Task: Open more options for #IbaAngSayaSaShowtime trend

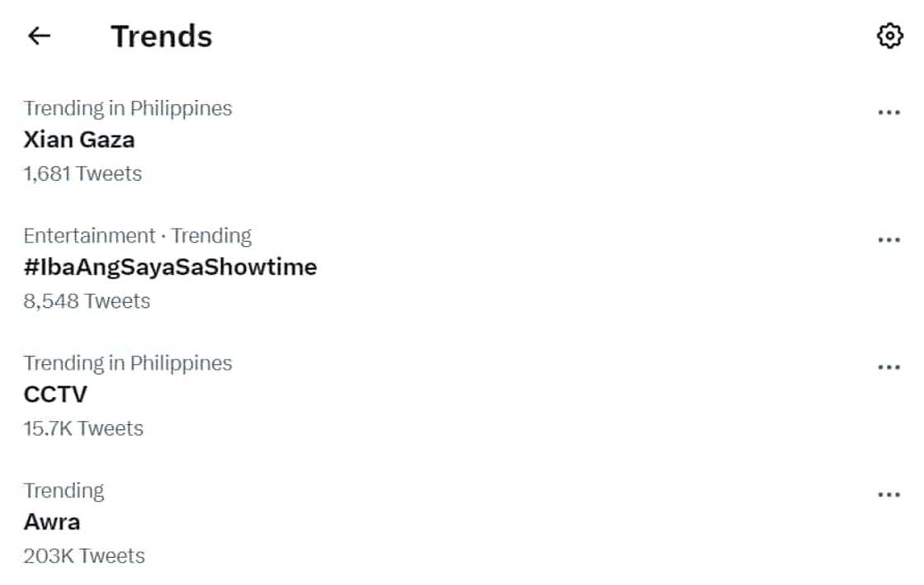Action: [x=889, y=240]
